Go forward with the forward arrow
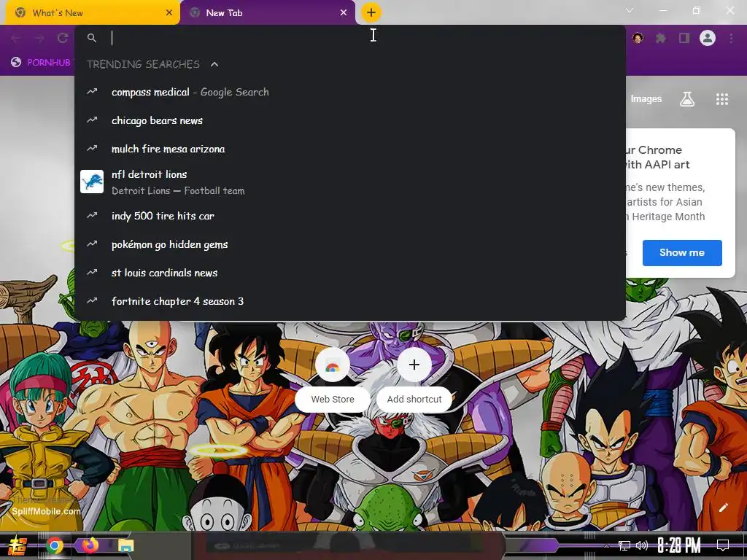This screenshot has width=747, height=560. point(39,38)
